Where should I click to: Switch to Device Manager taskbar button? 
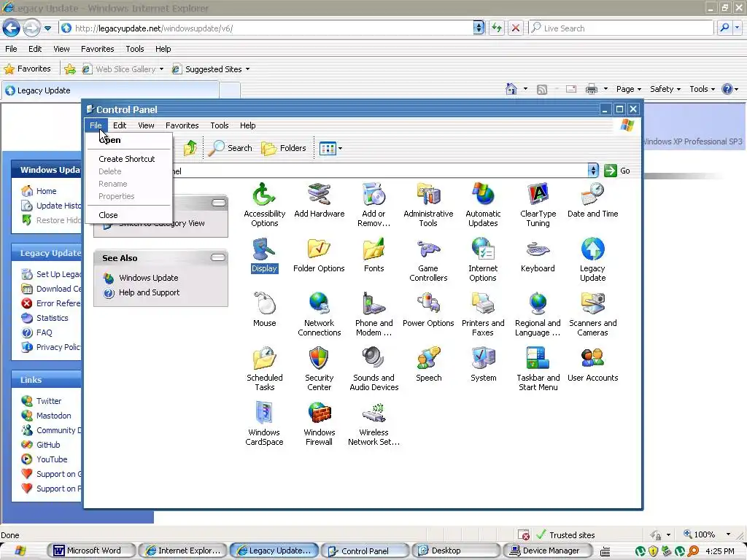pos(548,551)
